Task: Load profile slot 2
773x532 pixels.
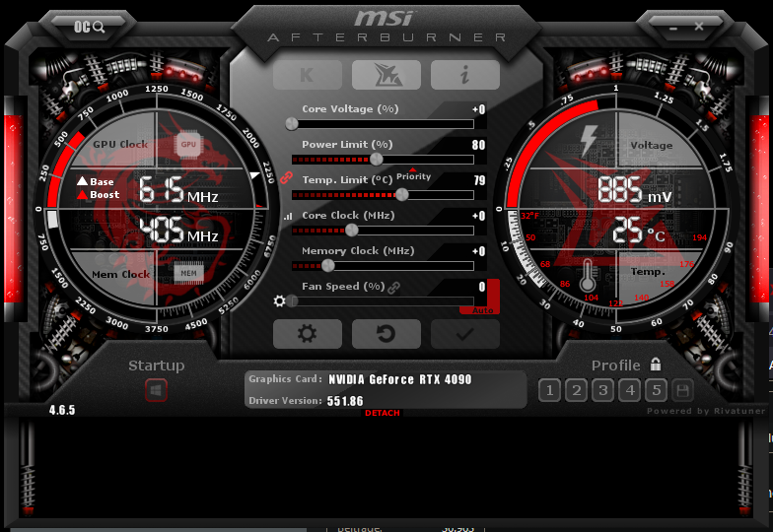Action: click(576, 390)
